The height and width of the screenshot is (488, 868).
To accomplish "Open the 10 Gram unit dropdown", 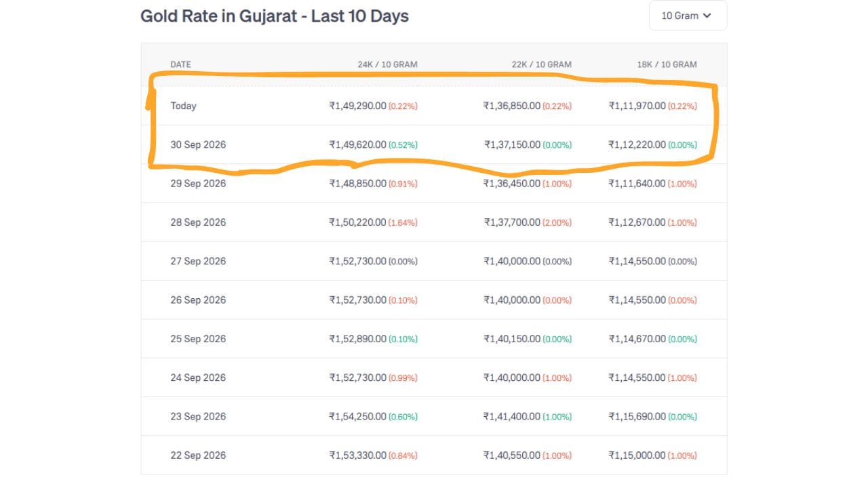I will (x=688, y=16).
